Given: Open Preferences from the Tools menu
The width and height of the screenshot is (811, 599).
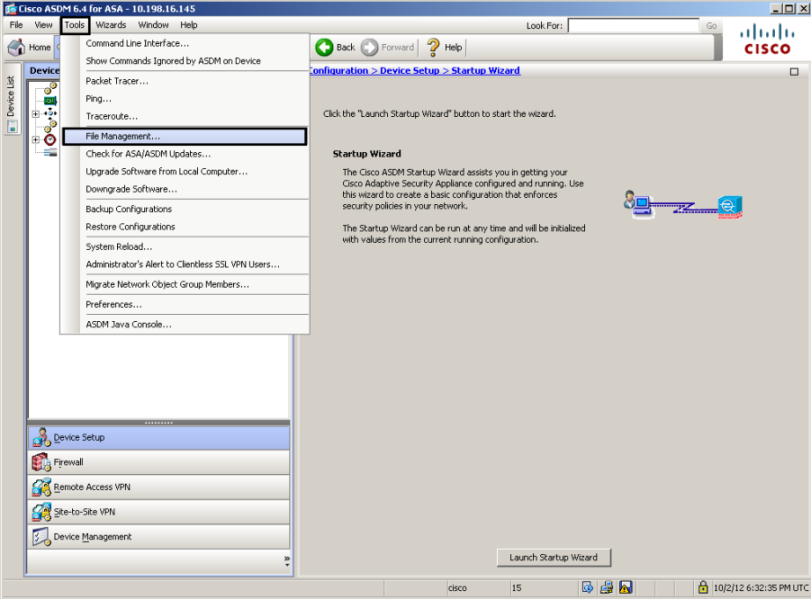Looking at the screenshot, I should coord(185,305).
